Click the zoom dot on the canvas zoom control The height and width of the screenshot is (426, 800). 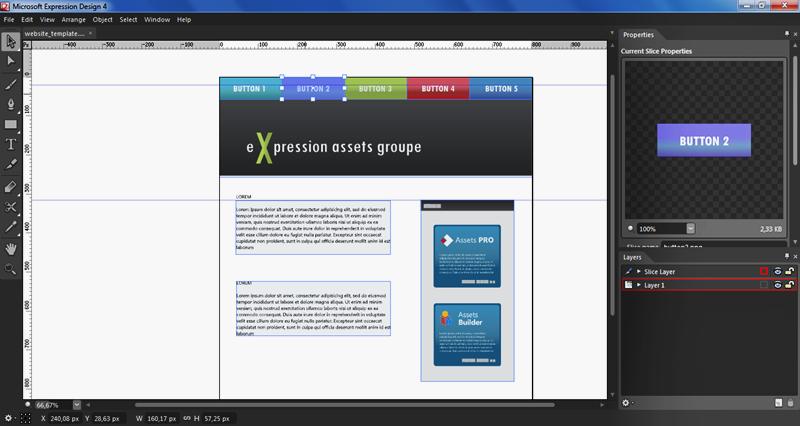(28, 405)
